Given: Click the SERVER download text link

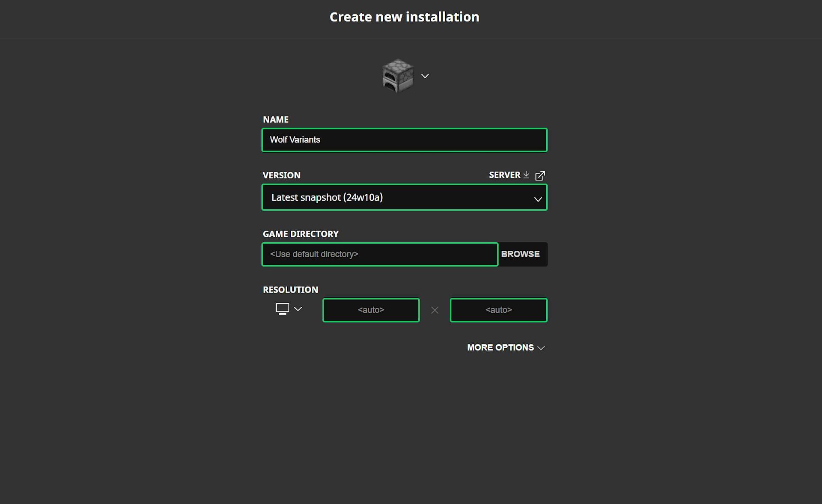Looking at the screenshot, I should pyautogui.click(x=504, y=175).
